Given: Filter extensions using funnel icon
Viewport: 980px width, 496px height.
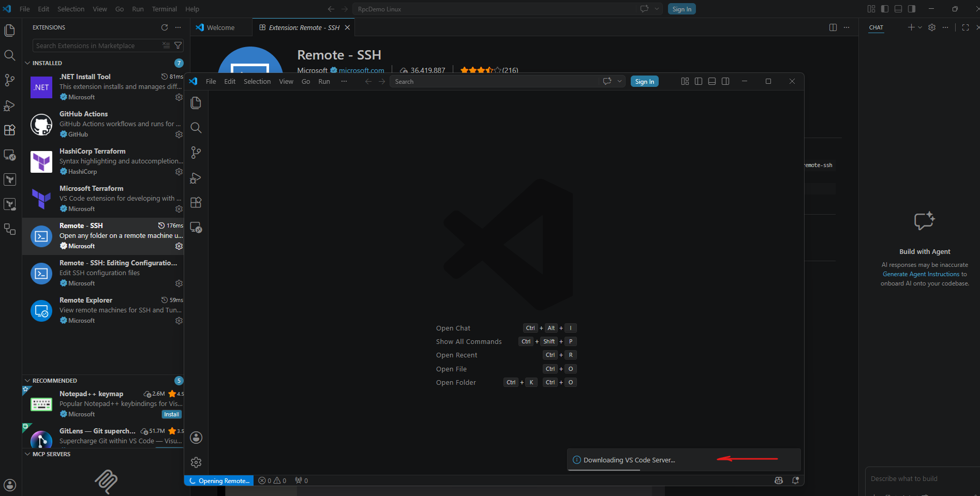Looking at the screenshot, I should pos(178,46).
